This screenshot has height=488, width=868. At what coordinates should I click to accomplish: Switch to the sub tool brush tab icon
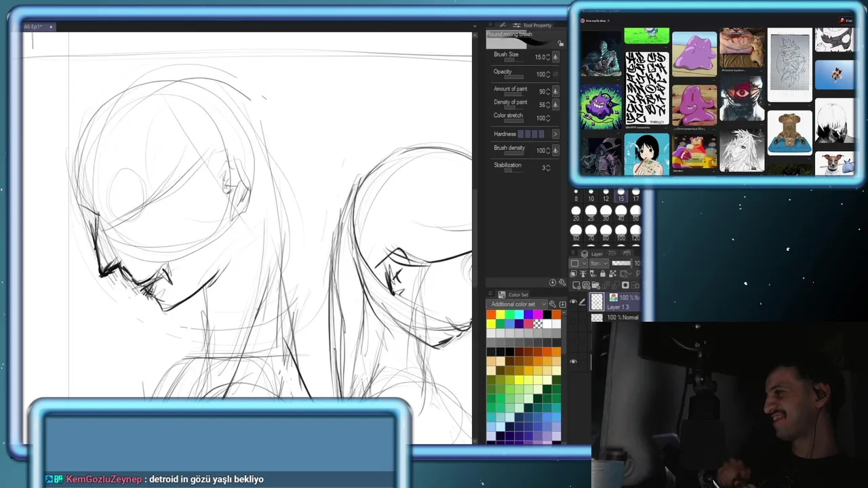coord(503,24)
